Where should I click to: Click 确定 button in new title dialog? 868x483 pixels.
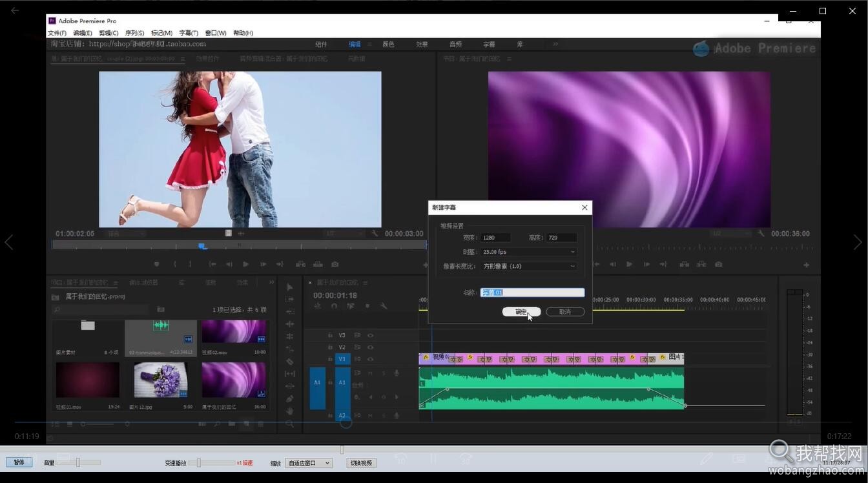pos(521,312)
